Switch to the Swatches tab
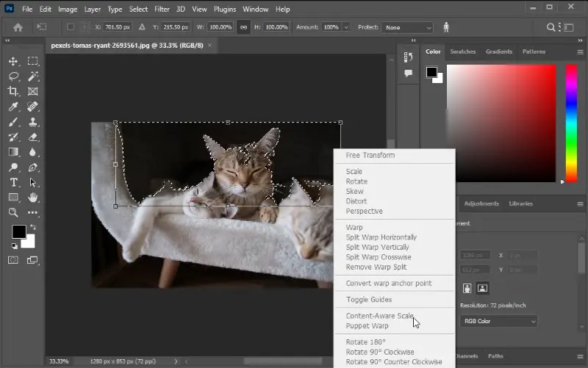 point(462,52)
